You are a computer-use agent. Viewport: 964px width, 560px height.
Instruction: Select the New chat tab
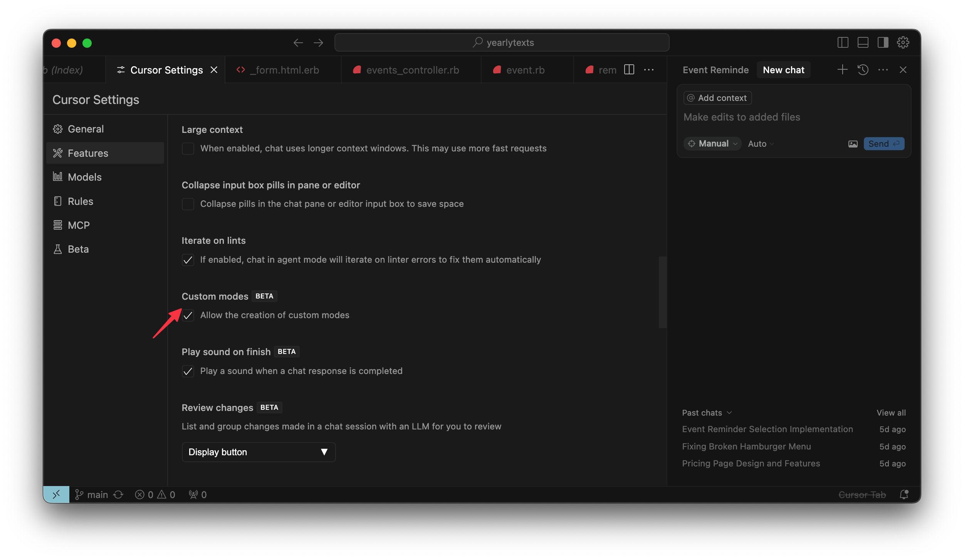(x=783, y=70)
